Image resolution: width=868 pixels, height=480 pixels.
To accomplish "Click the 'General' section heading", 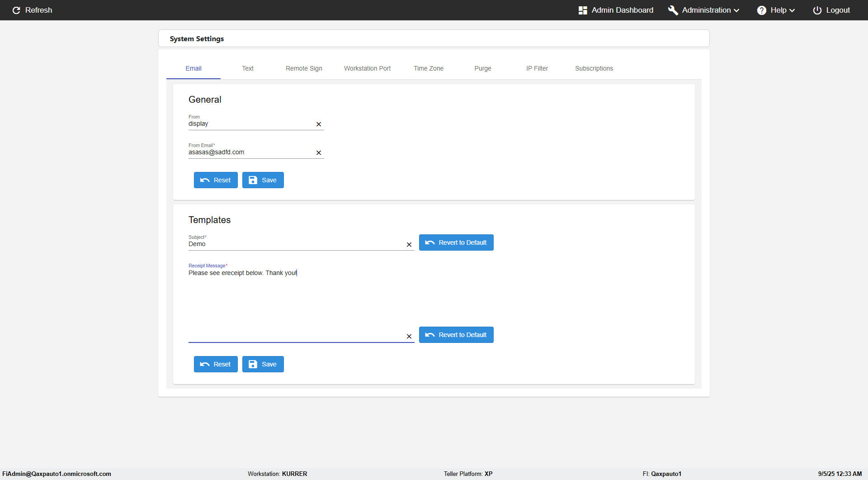I will (205, 100).
